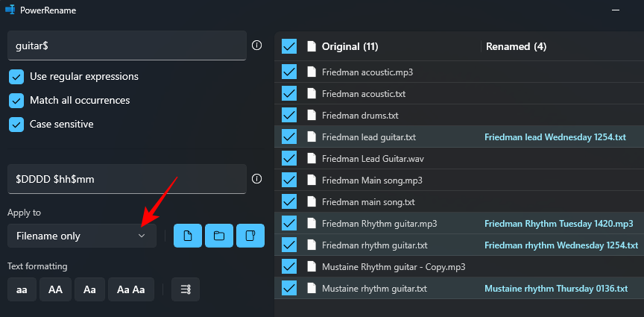Click the search field containing guitar$
The height and width of the screenshot is (317, 644).
tap(127, 45)
